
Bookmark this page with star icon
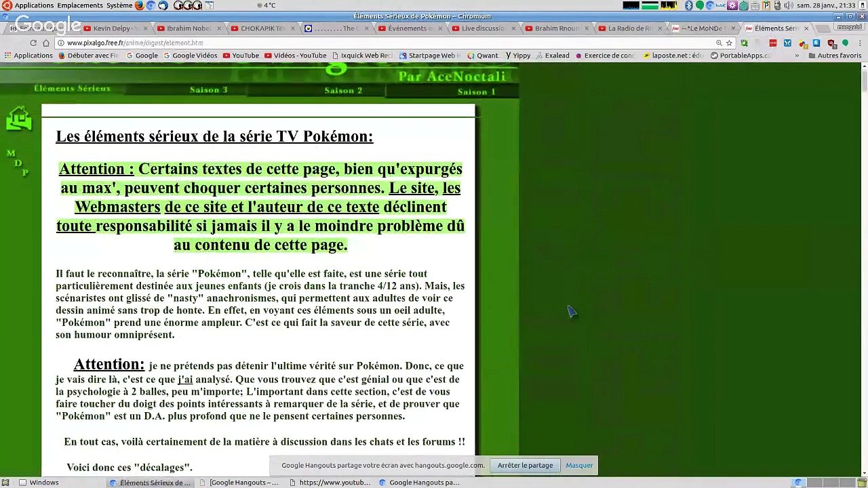click(730, 43)
